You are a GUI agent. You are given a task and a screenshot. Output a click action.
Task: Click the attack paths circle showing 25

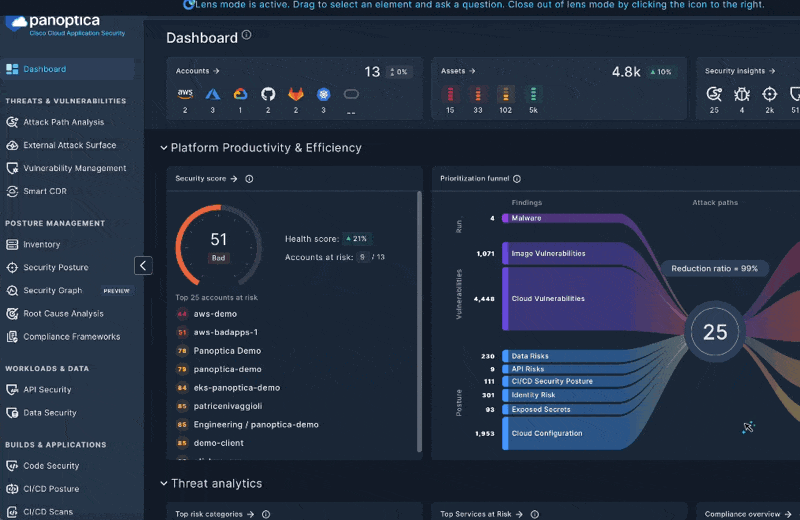pos(715,332)
